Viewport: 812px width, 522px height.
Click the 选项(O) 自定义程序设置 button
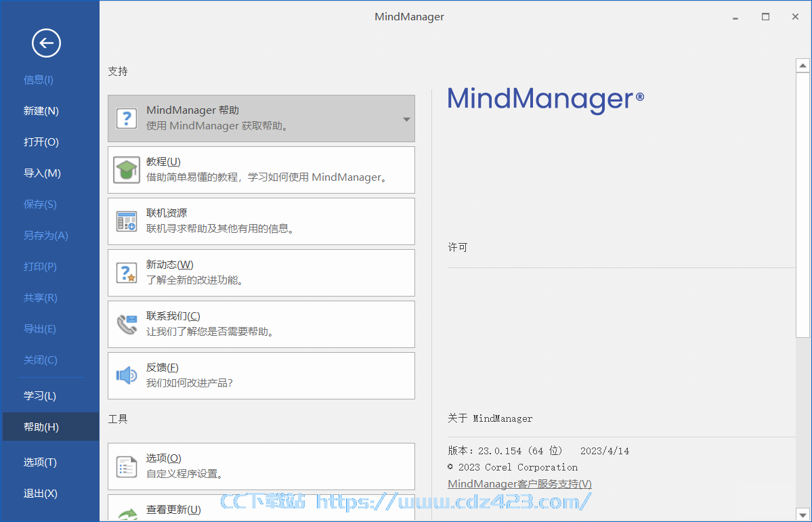[261, 466]
